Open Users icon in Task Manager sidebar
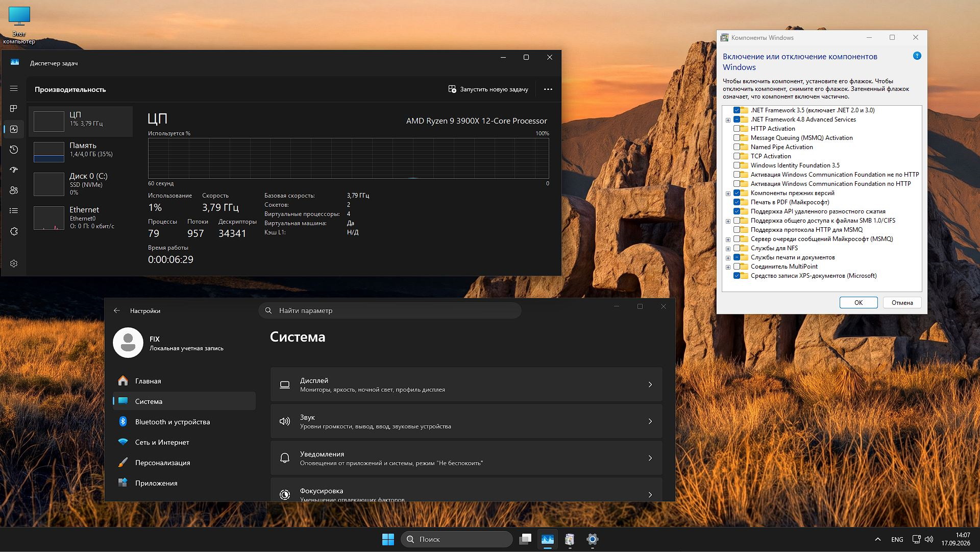 14,190
